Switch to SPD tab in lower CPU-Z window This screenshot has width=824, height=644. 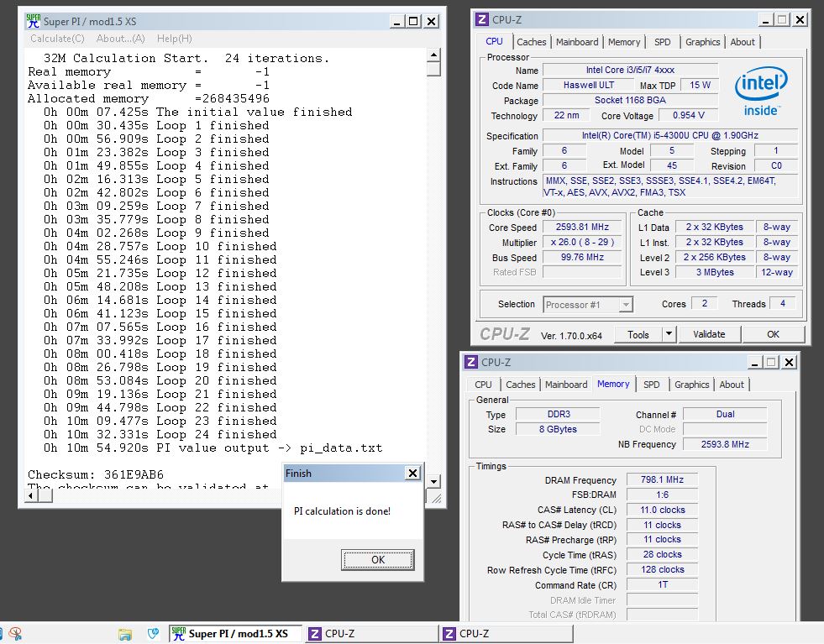coord(651,385)
